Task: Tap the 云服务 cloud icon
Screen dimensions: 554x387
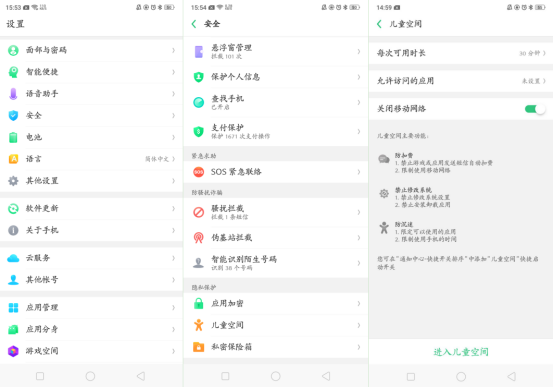Action: click(x=13, y=258)
